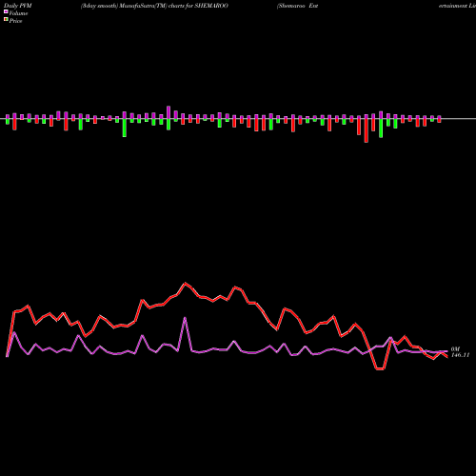Click the Volume legend color swatch
The image size is (476, 476).
click(6, 12)
